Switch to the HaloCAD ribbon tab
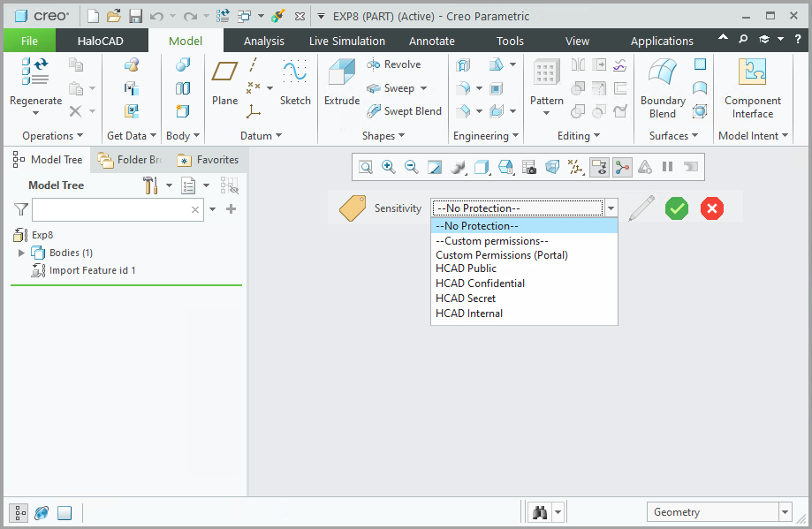 pos(102,41)
